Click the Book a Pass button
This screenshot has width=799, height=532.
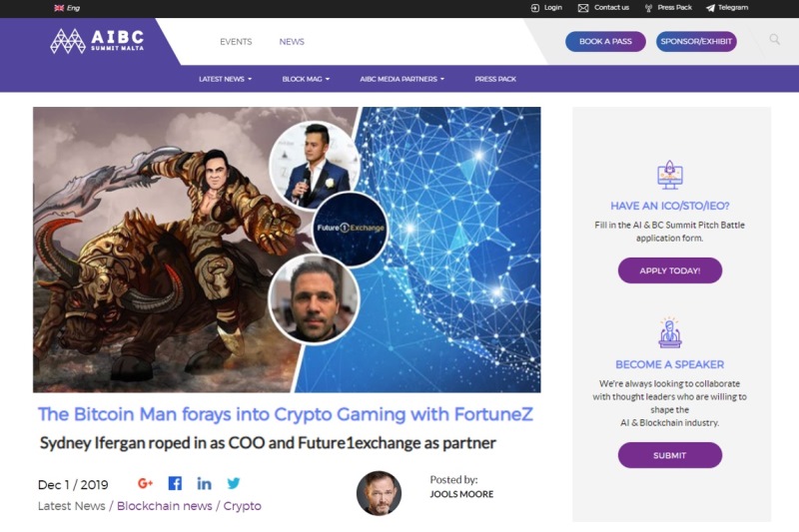point(605,41)
